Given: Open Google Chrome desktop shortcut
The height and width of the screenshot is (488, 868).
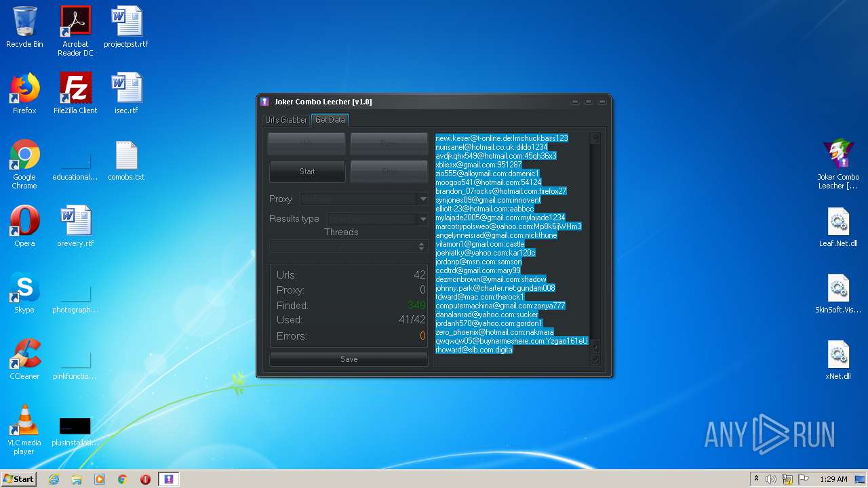Looking at the screenshot, I should coord(24,164).
